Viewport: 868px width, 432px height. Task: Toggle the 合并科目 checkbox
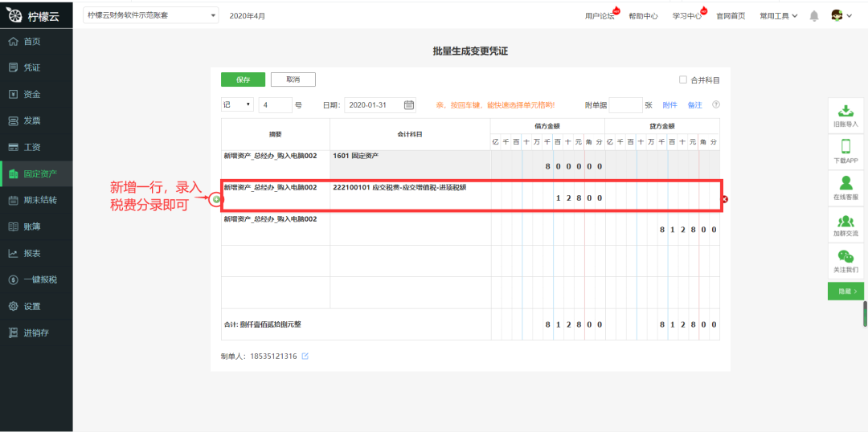[x=683, y=79]
